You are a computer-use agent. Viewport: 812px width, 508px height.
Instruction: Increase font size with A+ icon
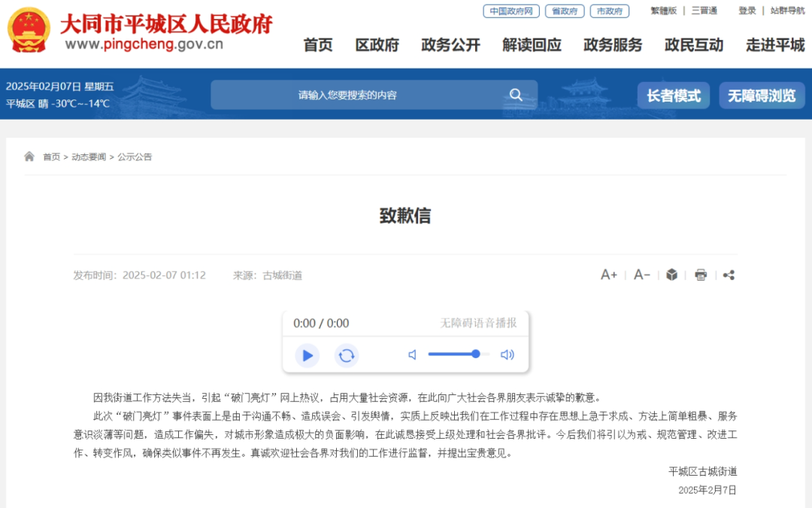click(x=608, y=275)
